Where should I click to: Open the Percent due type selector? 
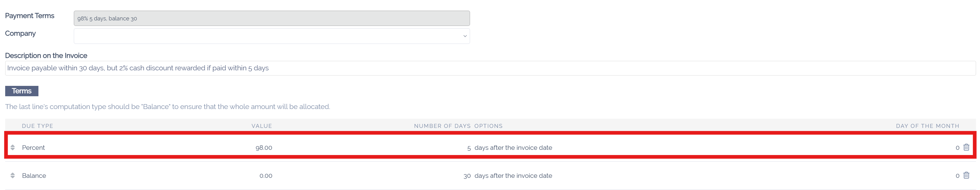pyautogui.click(x=34, y=147)
